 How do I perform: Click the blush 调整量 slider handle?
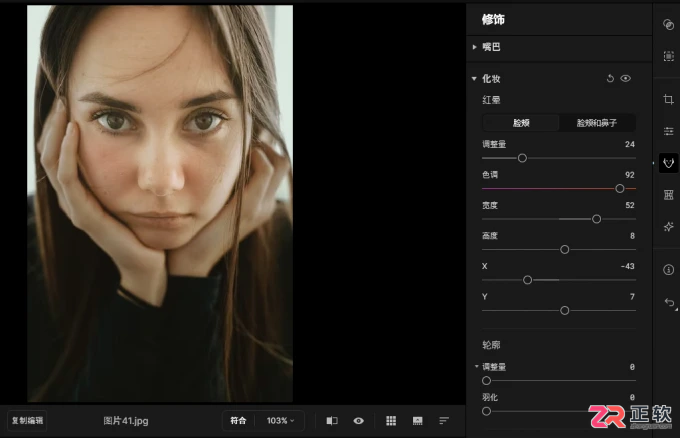522,158
